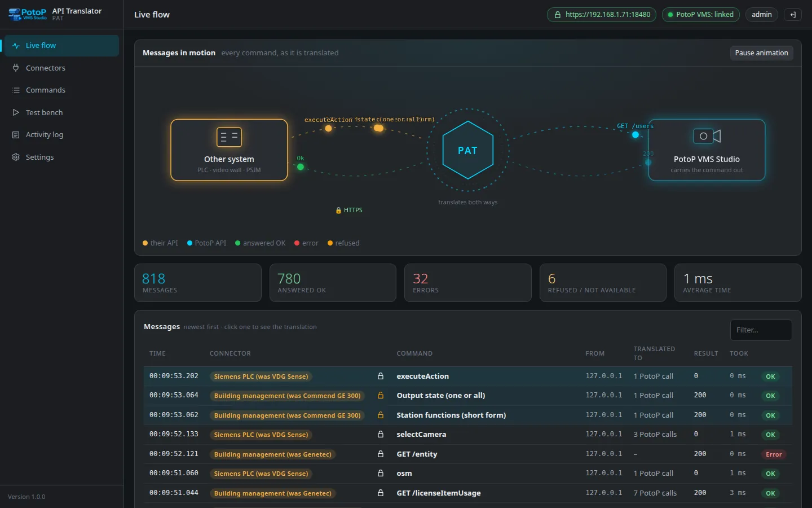Click the lock icon in selectCamera row
The width and height of the screenshot is (812, 508).
pos(381,435)
